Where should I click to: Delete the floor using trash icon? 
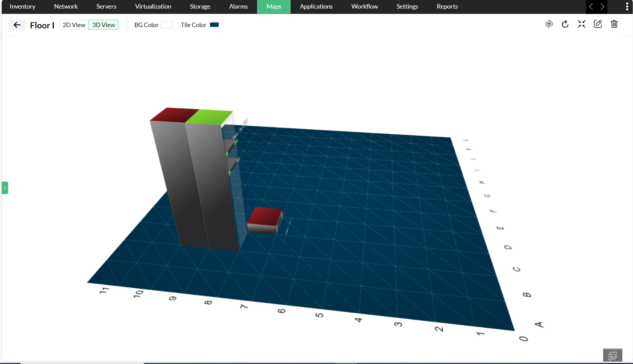click(x=614, y=24)
